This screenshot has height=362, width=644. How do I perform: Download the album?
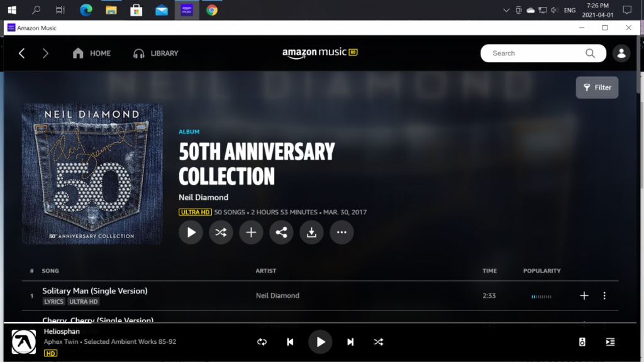point(311,233)
